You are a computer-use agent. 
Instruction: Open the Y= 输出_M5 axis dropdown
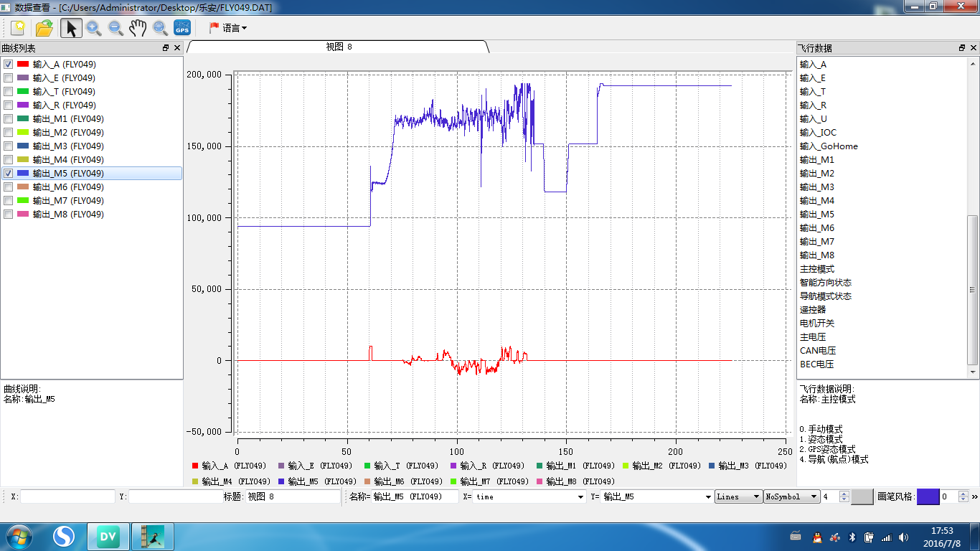click(656, 496)
